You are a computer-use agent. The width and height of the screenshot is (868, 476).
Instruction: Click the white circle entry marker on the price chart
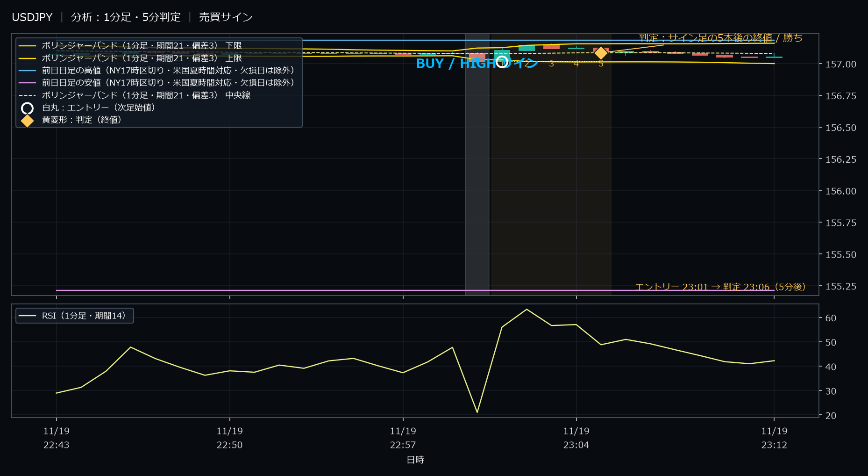click(502, 61)
